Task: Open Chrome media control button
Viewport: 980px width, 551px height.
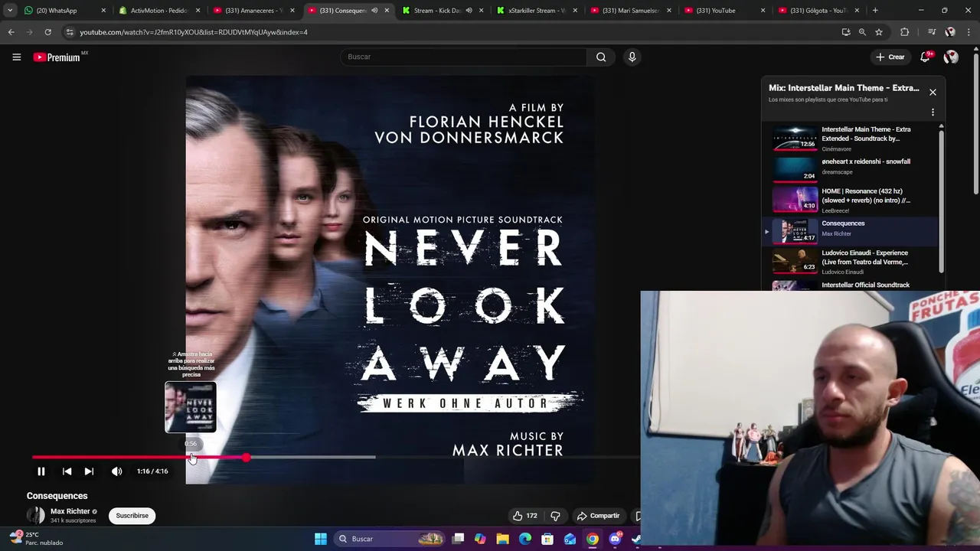Action: coord(932,32)
